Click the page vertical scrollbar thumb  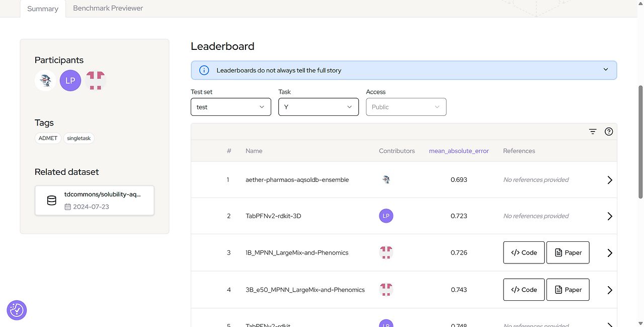coord(640,142)
